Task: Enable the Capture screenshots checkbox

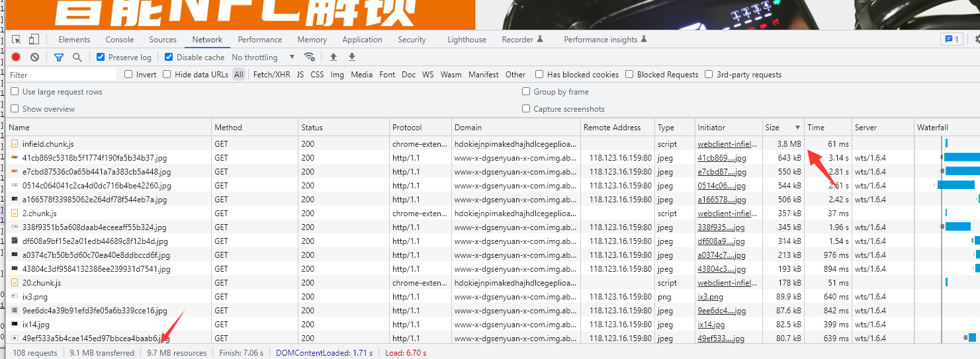Action: (526, 109)
